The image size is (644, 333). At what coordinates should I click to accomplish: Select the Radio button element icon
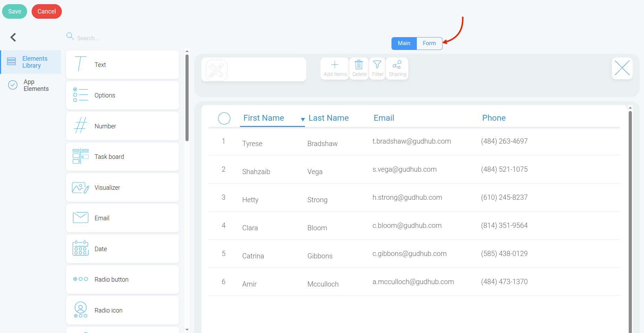click(81, 279)
